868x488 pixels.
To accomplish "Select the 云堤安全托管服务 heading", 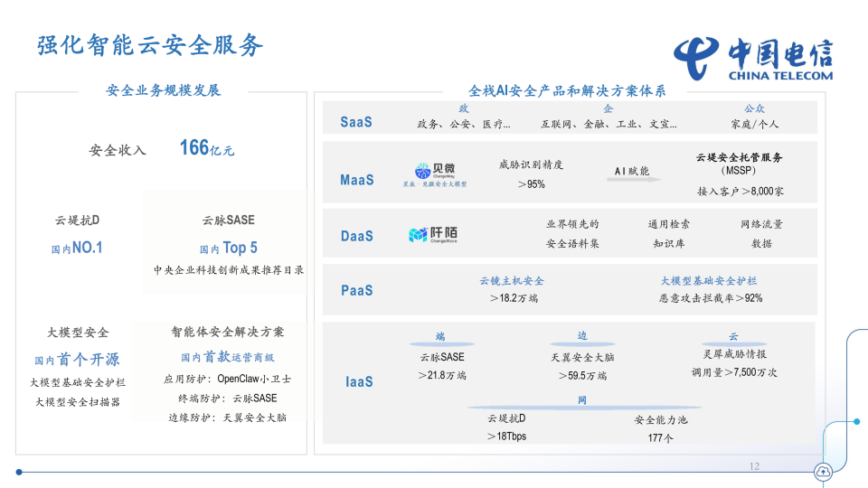I will 739,157.
